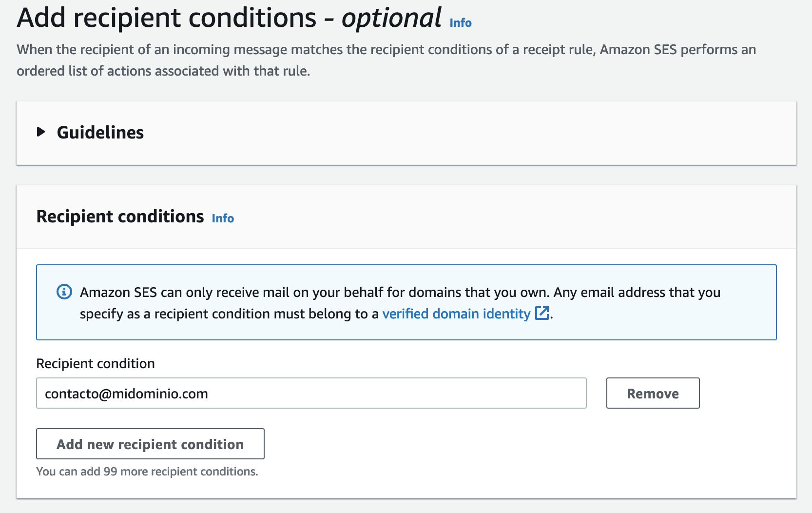The width and height of the screenshot is (812, 513).
Task: Open the verified domain identity link
Action: [456, 314]
